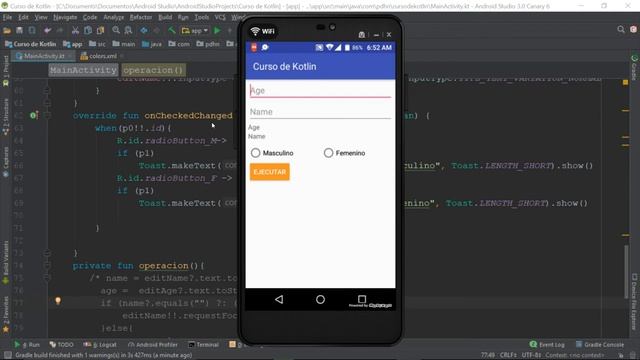Click the Redo arrow icon
The width and height of the screenshot is (640, 360).
pos(60,31)
